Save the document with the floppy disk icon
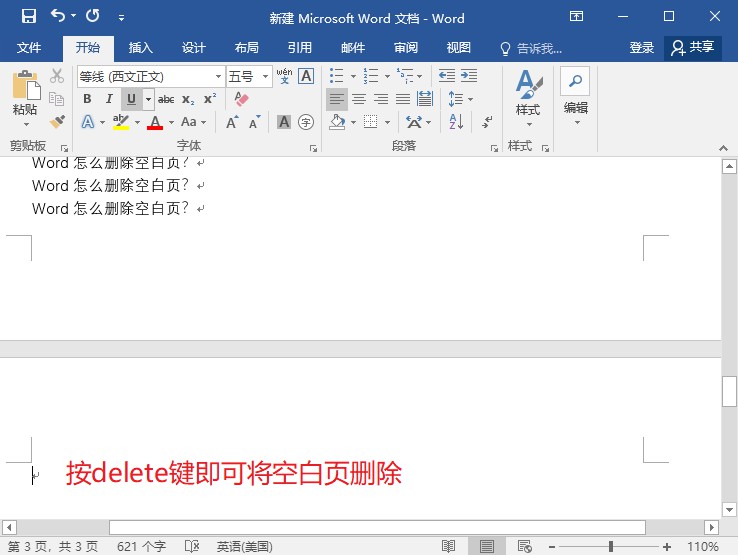Screen dimensions: 738x555 click(28, 16)
